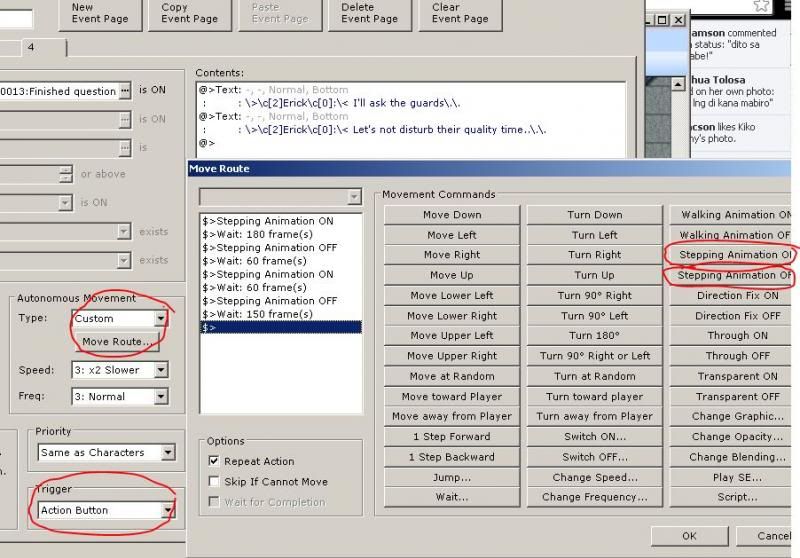Open the Trigger dropdown showing Action Button
The width and height of the screenshot is (800, 558).
click(x=168, y=511)
